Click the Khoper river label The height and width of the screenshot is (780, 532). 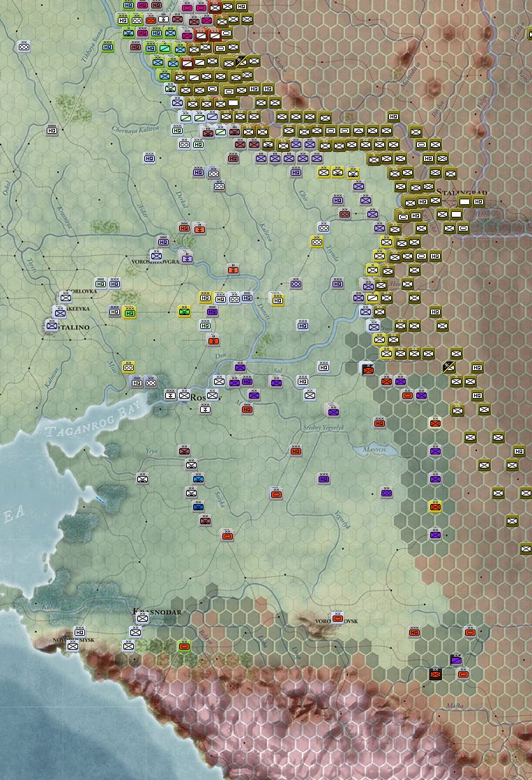pyautogui.click(x=278, y=63)
